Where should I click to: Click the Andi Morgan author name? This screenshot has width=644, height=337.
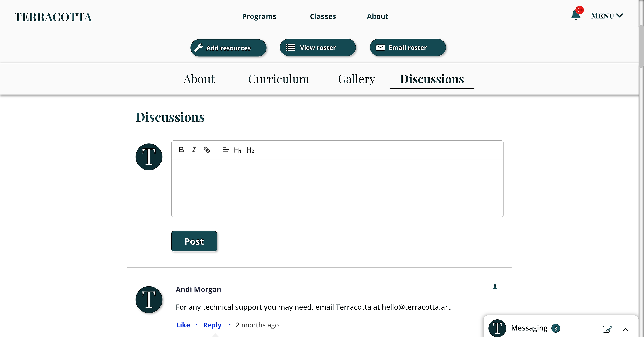[198, 289]
